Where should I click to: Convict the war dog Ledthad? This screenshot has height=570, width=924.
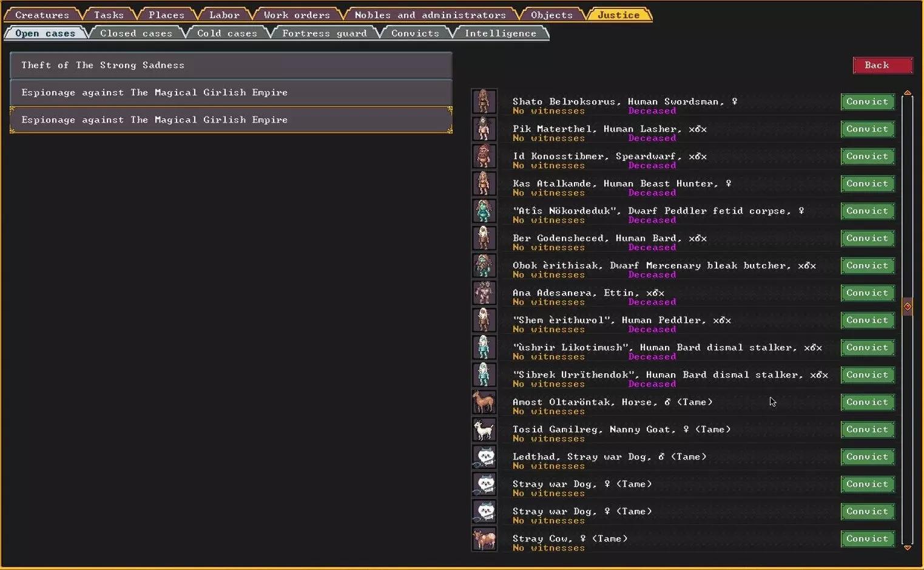[x=868, y=457]
